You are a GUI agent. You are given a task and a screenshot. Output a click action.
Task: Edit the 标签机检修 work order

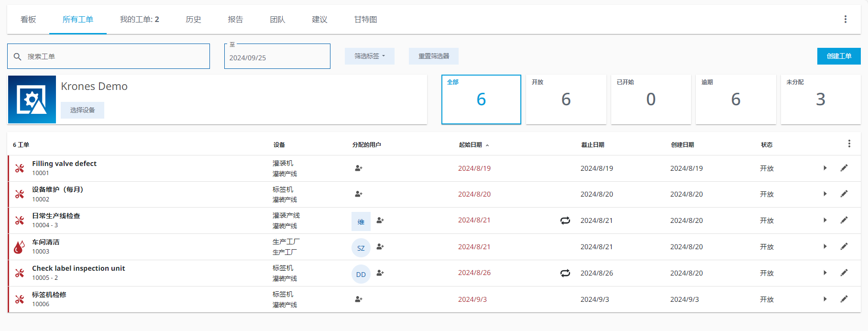(x=844, y=299)
